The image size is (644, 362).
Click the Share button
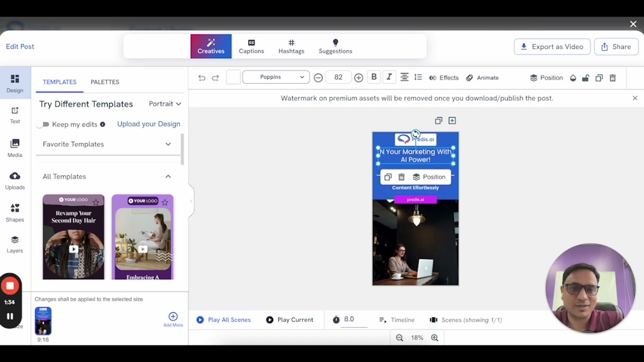(x=616, y=47)
